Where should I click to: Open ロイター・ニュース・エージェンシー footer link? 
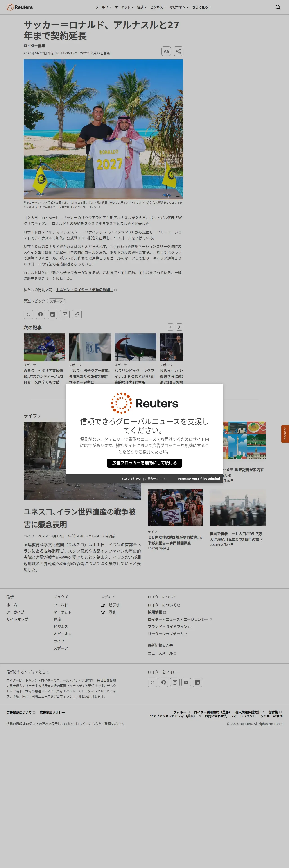tap(180, 620)
